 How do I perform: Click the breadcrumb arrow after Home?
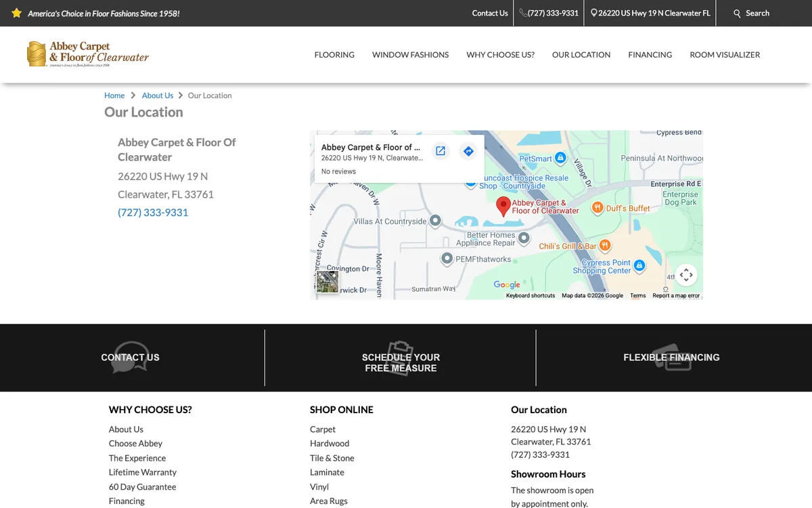(133, 96)
